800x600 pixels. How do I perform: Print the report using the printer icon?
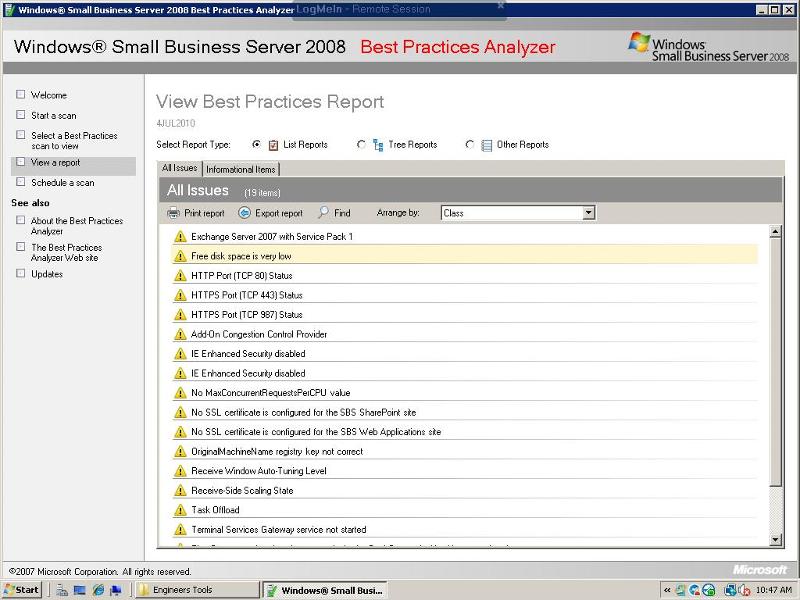pyautogui.click(x=173, y=213)
